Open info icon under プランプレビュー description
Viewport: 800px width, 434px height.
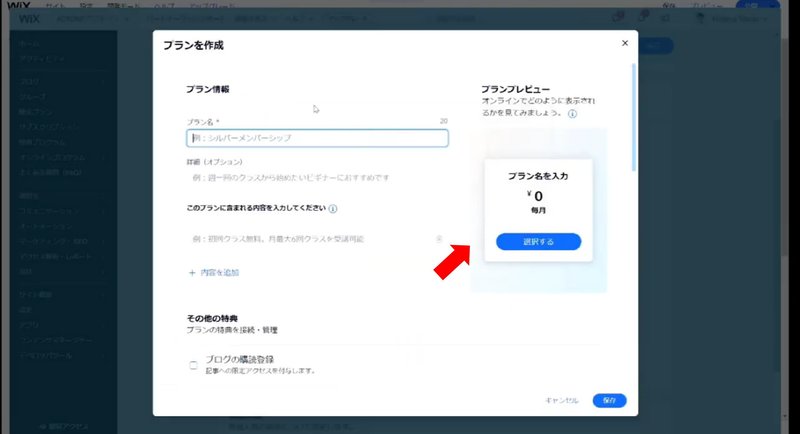pos(572,114)
